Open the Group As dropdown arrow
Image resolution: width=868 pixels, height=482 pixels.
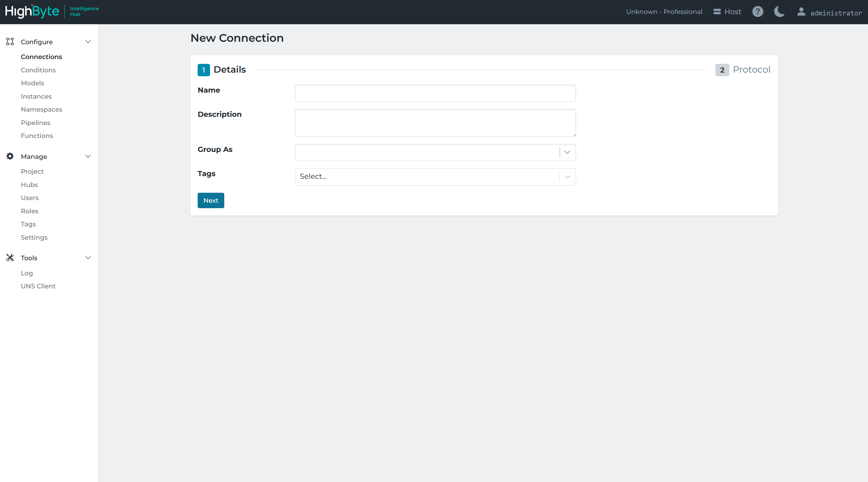[567, 152]
